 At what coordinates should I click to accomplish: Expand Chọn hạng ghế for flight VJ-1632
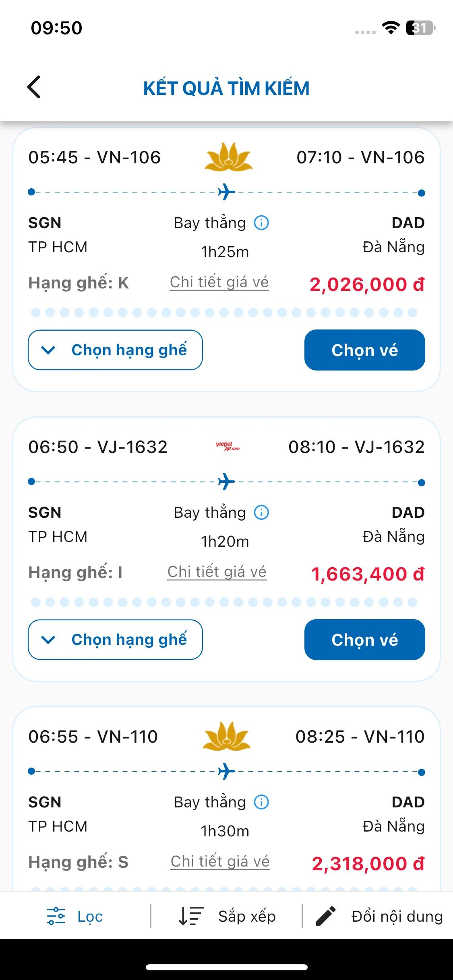pos(115,640)
